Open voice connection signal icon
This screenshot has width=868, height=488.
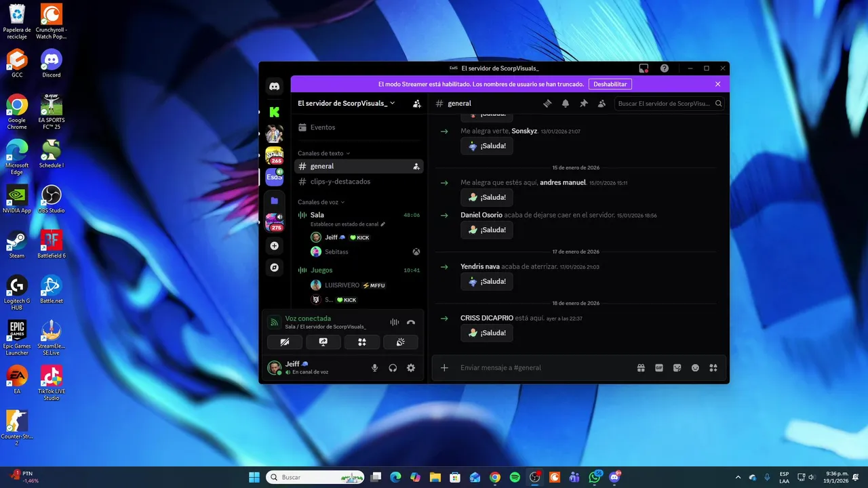pos(274,322)
